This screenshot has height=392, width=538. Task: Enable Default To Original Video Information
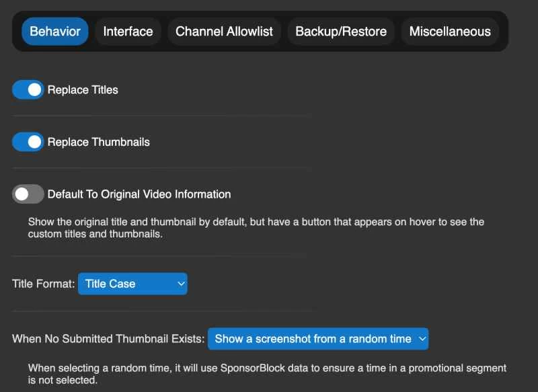coord(28,194)
